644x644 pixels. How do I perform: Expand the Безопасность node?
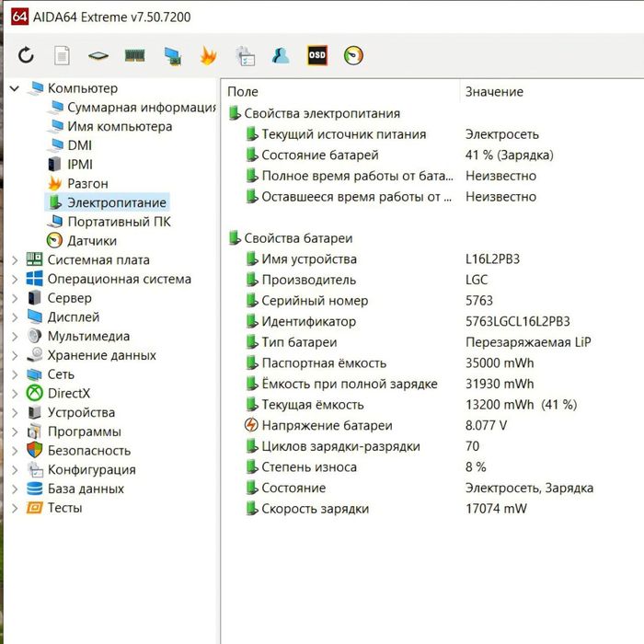[15, 451]
